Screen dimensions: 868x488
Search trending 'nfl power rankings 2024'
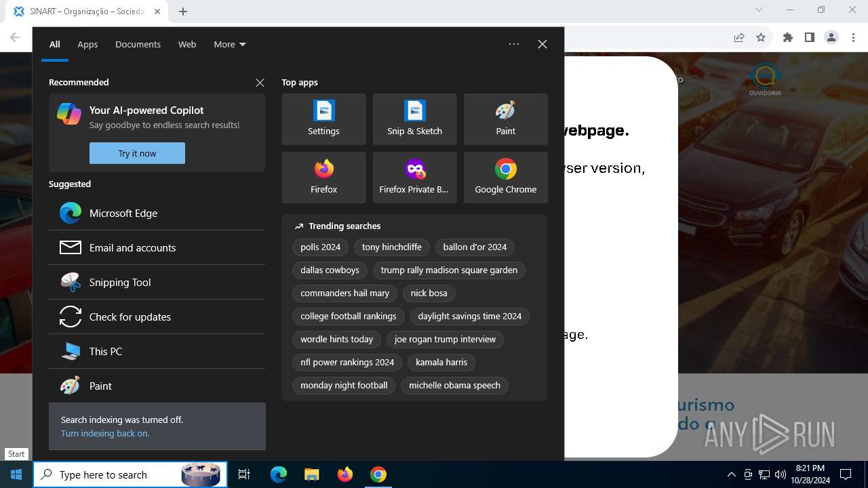(347, 363)
